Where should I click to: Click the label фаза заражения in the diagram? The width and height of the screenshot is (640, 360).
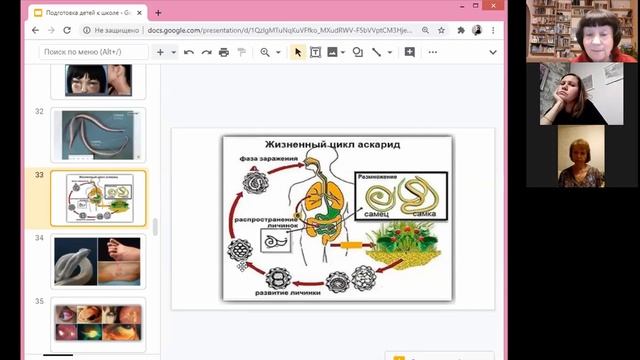coord(269,158)
